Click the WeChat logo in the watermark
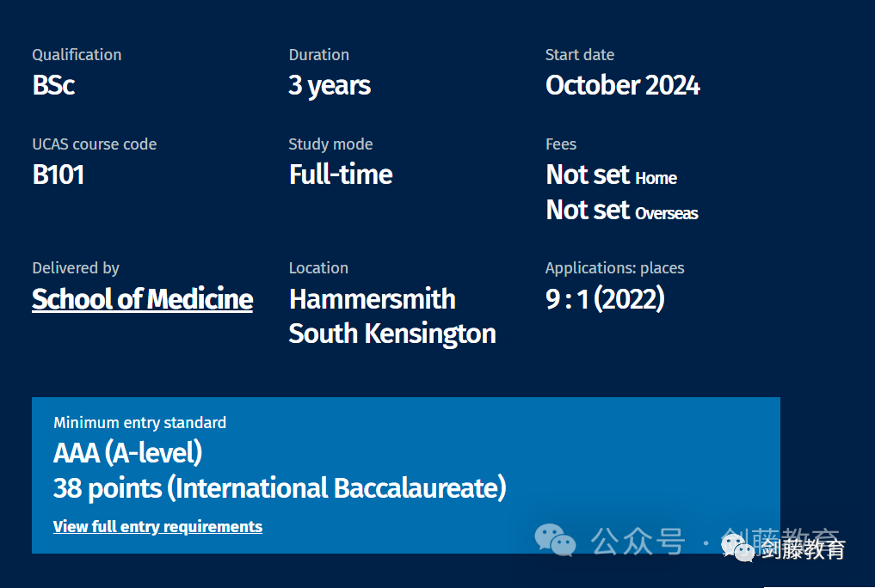 (555, 540)
